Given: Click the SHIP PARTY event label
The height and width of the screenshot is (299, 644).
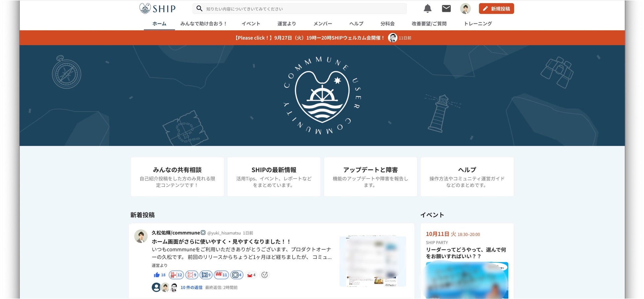Looking at the screenshot, I should pos(437,243).
